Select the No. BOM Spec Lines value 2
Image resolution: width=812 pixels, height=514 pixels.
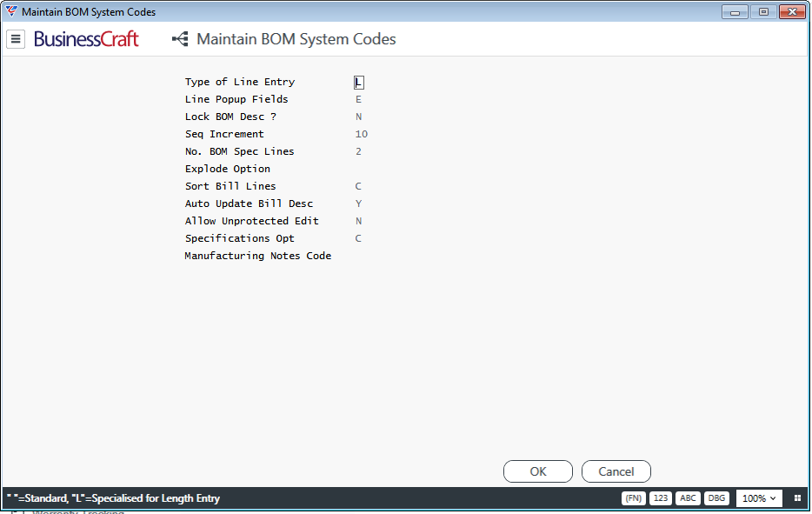pyautogui.click(x=358, y=152)
